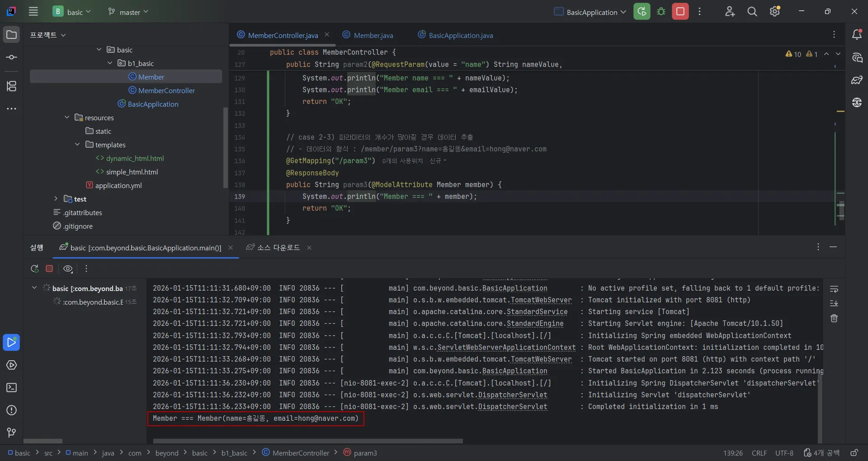Open the Services tool window
This screenshot has height=461, width=868.
(12, 365)
